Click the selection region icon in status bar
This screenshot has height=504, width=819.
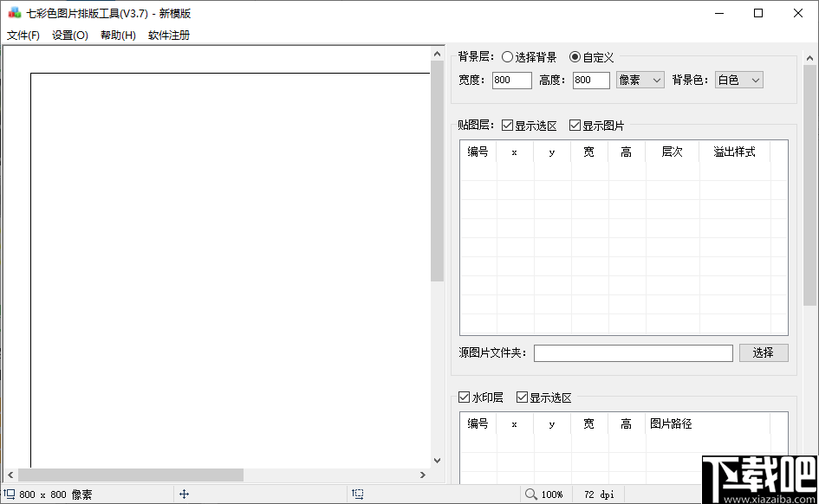click(x=358, y=494)
